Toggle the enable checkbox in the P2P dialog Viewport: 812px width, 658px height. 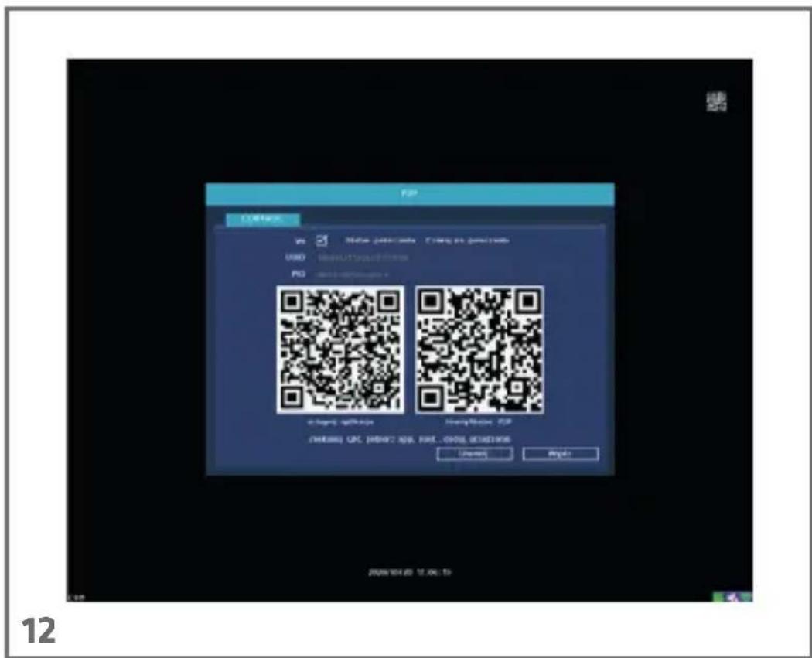(x=322, y=240)
